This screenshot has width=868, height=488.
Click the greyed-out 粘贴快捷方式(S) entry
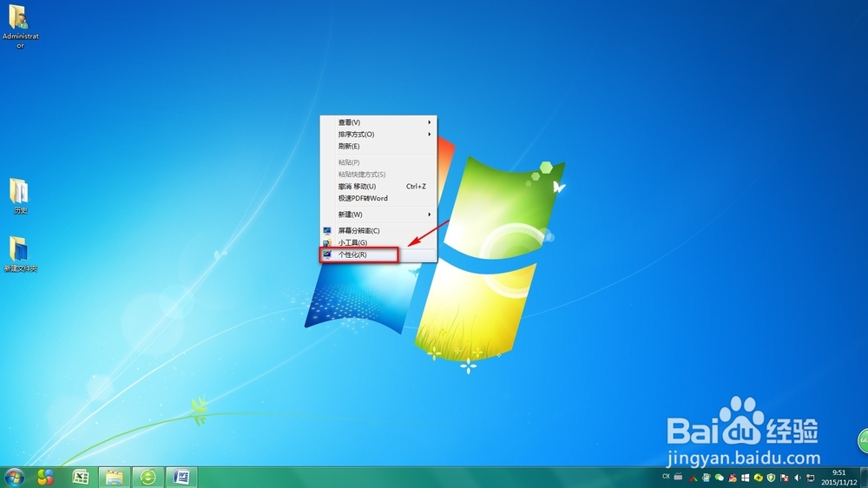tap(378, 174)
